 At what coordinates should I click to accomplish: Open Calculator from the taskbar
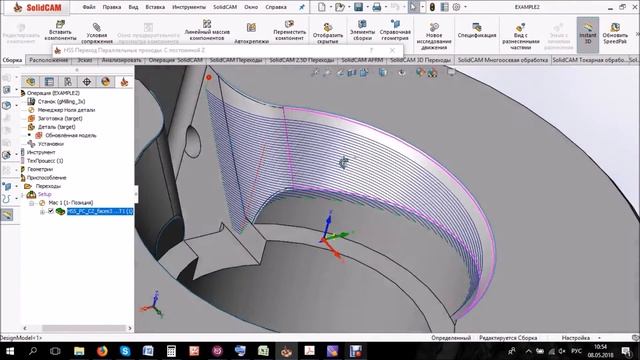point(171,351)
